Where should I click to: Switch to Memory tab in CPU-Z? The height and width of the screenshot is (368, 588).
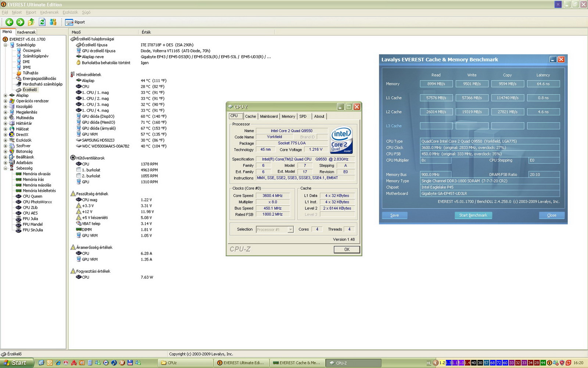(288, 116)
